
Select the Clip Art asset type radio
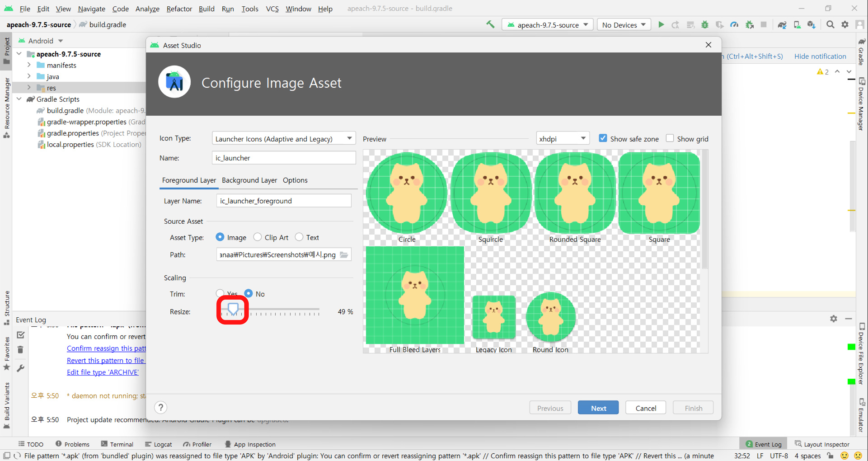pos(258,237)
